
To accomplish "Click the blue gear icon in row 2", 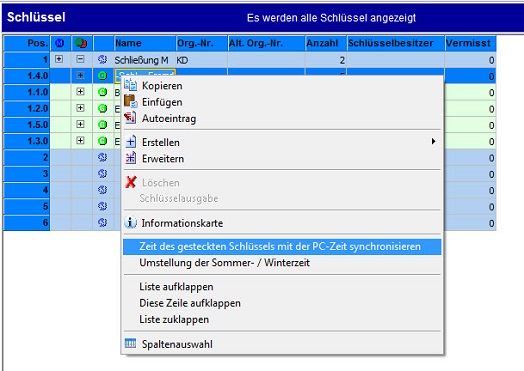I will pos(103,157).
